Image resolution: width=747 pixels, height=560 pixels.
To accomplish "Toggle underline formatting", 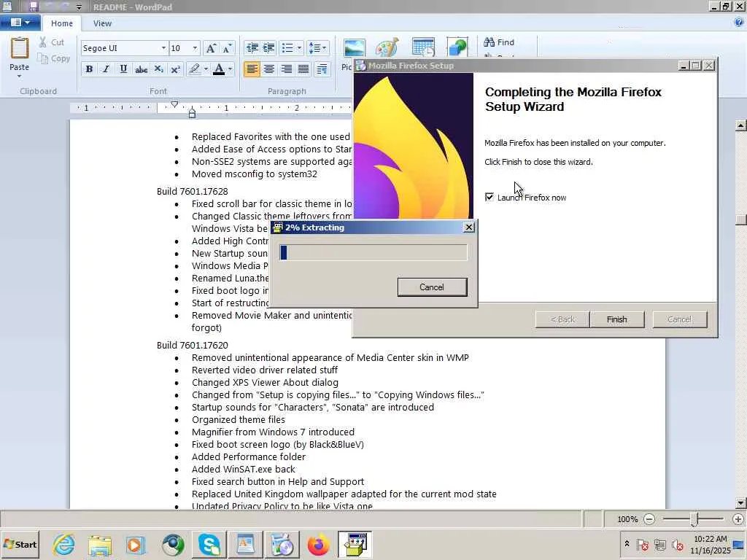I will coord(123,69).
